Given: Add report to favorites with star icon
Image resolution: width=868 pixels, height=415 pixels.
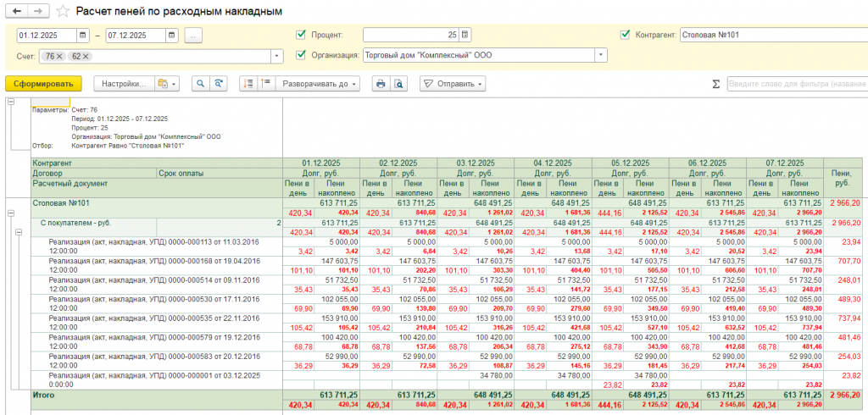Looking at the screenshot, I should coord(64,12).
